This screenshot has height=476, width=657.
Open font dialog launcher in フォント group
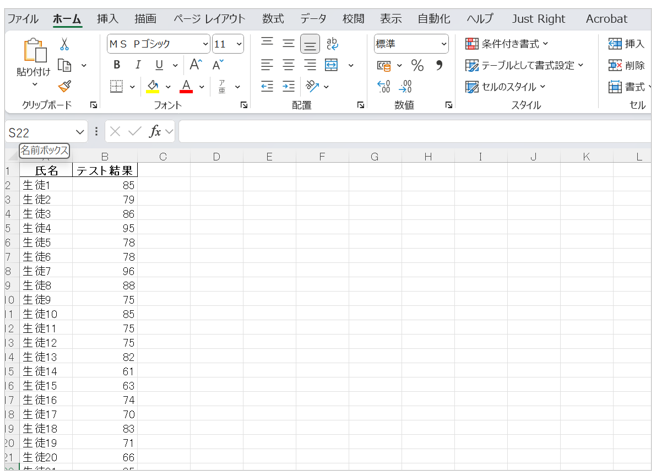click(x=244, y=105)
